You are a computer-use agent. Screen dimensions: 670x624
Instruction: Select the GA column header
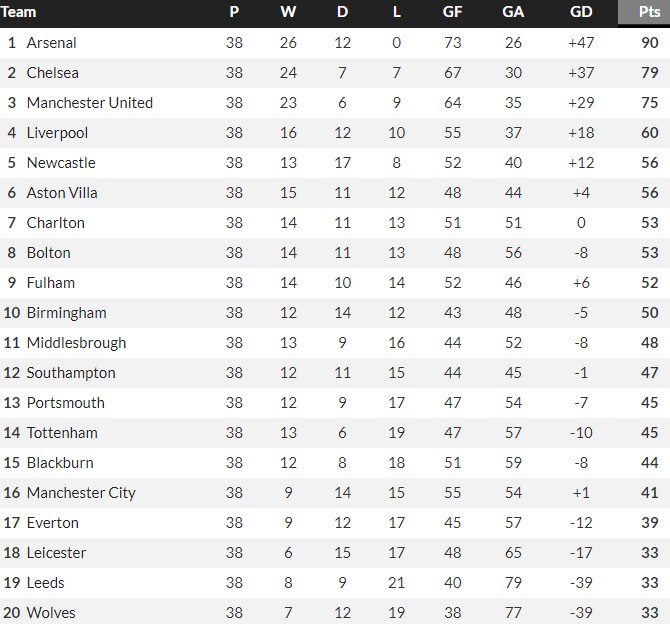514,12
